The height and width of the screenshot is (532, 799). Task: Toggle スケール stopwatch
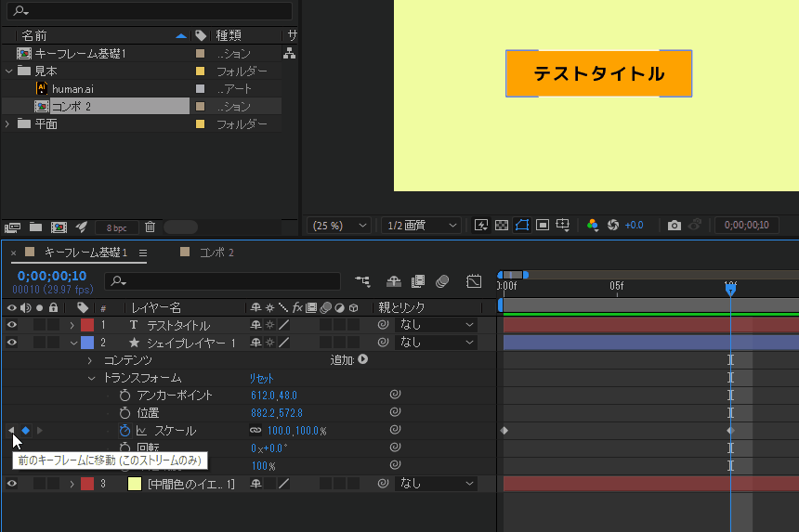124,430
